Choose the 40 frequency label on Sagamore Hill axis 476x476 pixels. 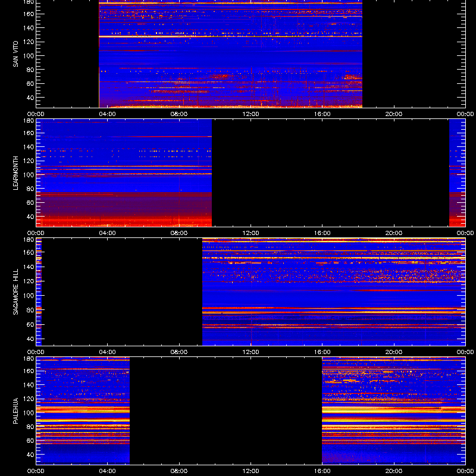coord(31,339)
